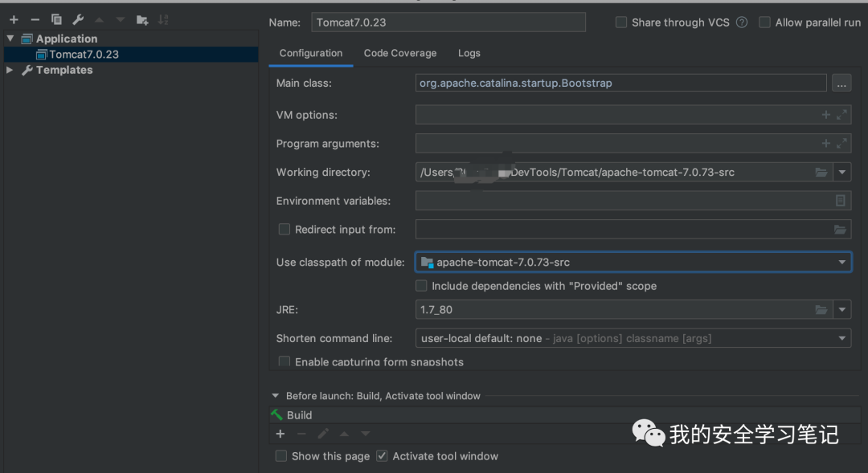Enable capturing form snapshots checkbox
Image resolution: width=868 pixels, height=473 pixels.
pos(284,362)
